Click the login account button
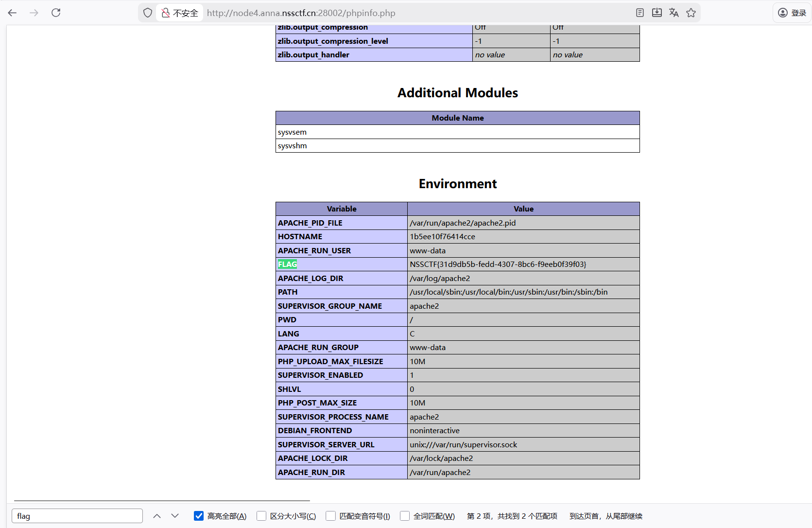Image resolution: width=812 pixels, height=528 pixels. coord(792,13)
